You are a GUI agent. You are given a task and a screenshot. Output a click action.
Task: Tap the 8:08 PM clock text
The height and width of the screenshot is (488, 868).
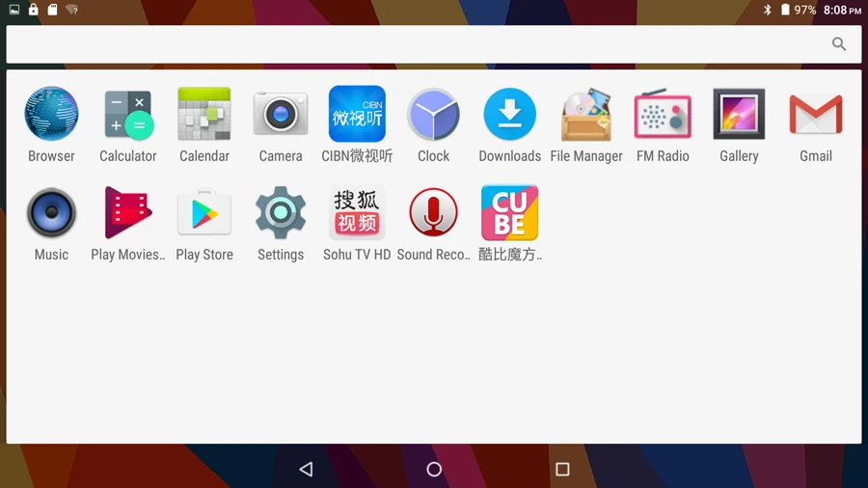point(842,10)
